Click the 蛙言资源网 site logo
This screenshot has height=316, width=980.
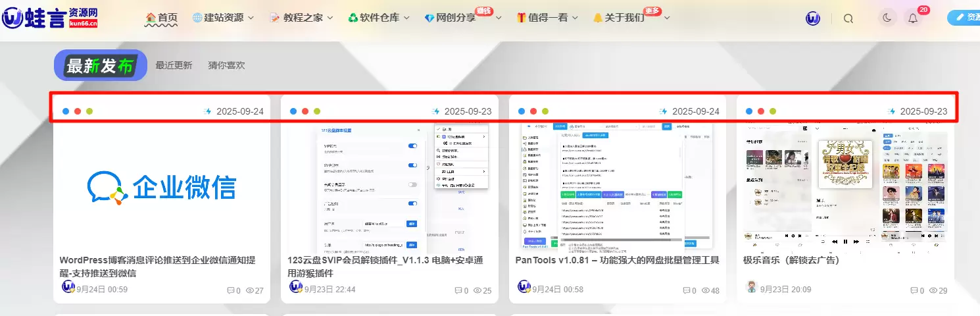point(49,18)
